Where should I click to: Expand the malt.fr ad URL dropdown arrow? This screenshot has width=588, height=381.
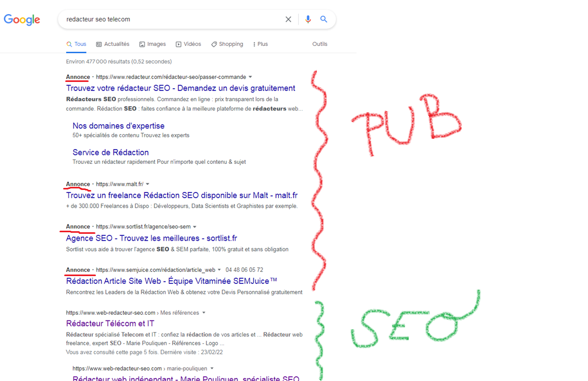point(148,184)
